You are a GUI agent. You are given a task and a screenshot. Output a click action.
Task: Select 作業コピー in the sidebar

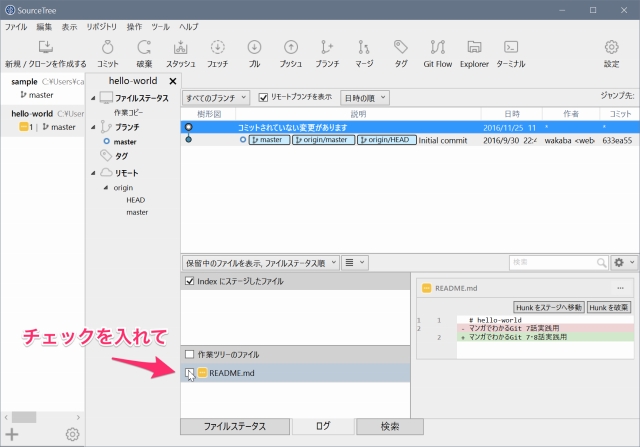pyautogui.click(x=128, y=113)
